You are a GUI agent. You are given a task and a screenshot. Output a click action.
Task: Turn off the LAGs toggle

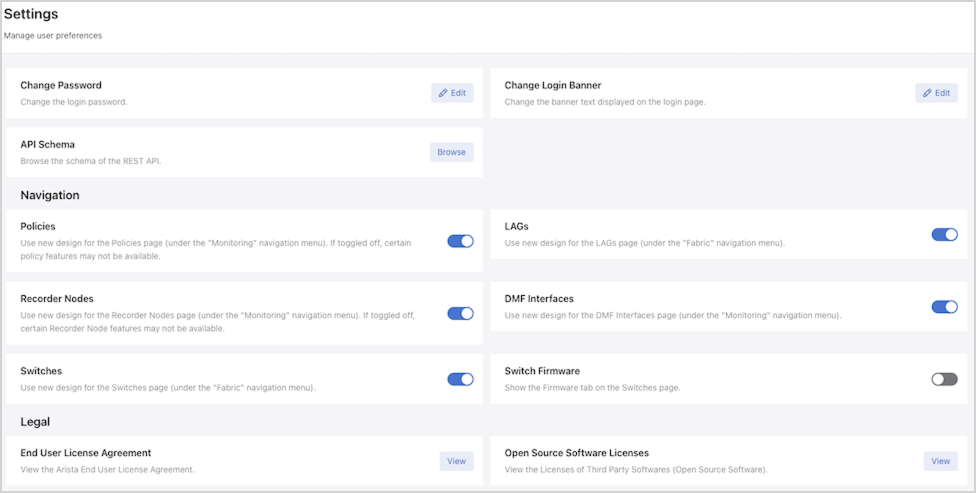click(944, 235)
